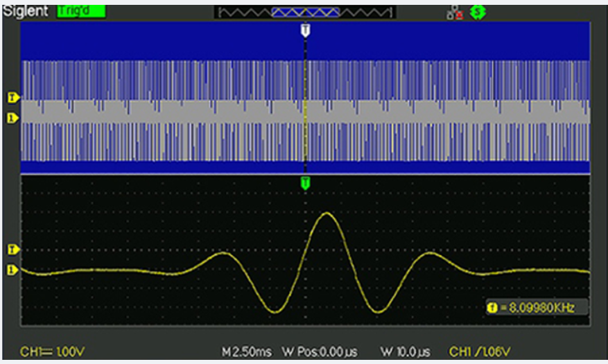Click the white T trigger marker in upper window

[x=305, y=31]
